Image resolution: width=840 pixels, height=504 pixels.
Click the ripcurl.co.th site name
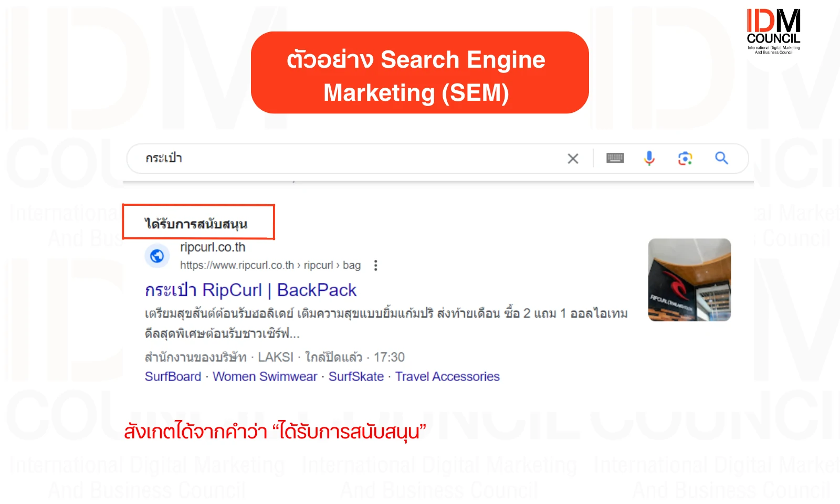pyautogui.click(x=213, y=247)
